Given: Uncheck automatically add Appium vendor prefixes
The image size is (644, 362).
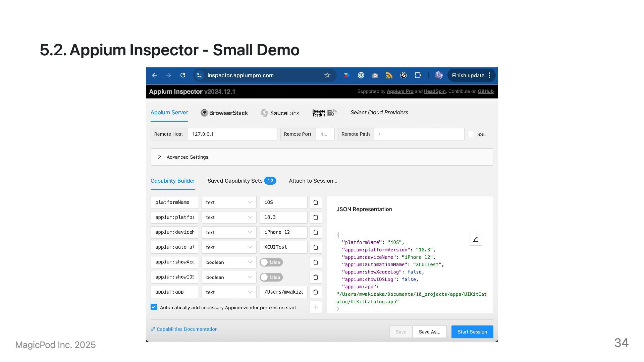Looking at the screenshot, I should point(154,307).
